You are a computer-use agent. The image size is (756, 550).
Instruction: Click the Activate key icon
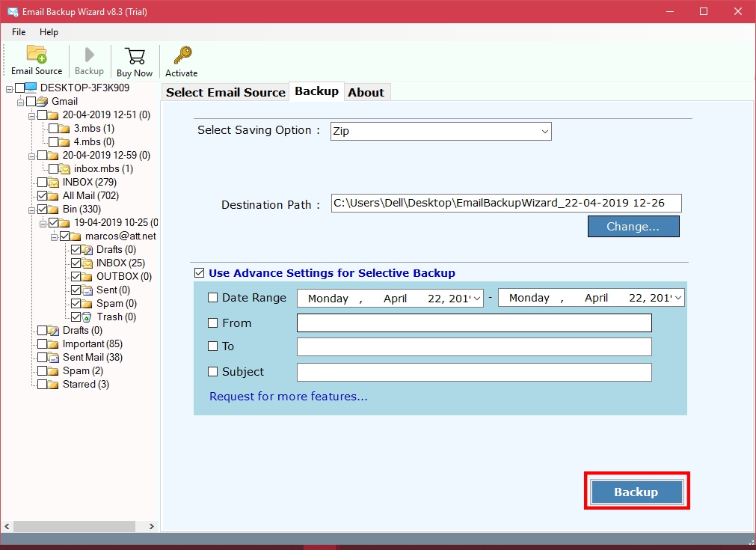pyautogui.click(x=182, y=55)
